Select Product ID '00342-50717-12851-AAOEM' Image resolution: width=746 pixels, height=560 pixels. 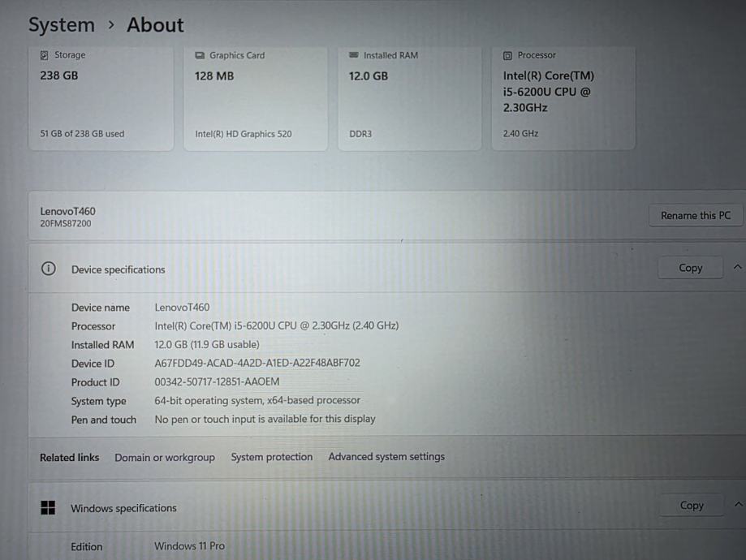217,381
